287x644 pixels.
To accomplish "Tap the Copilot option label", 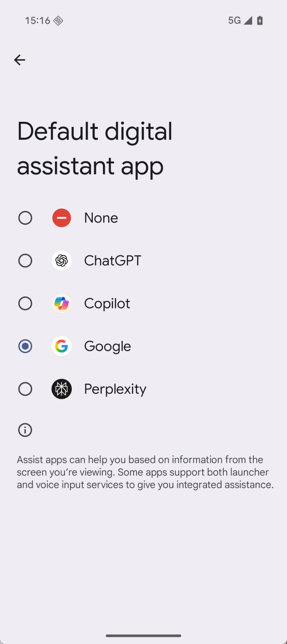I will click(107, 304).
